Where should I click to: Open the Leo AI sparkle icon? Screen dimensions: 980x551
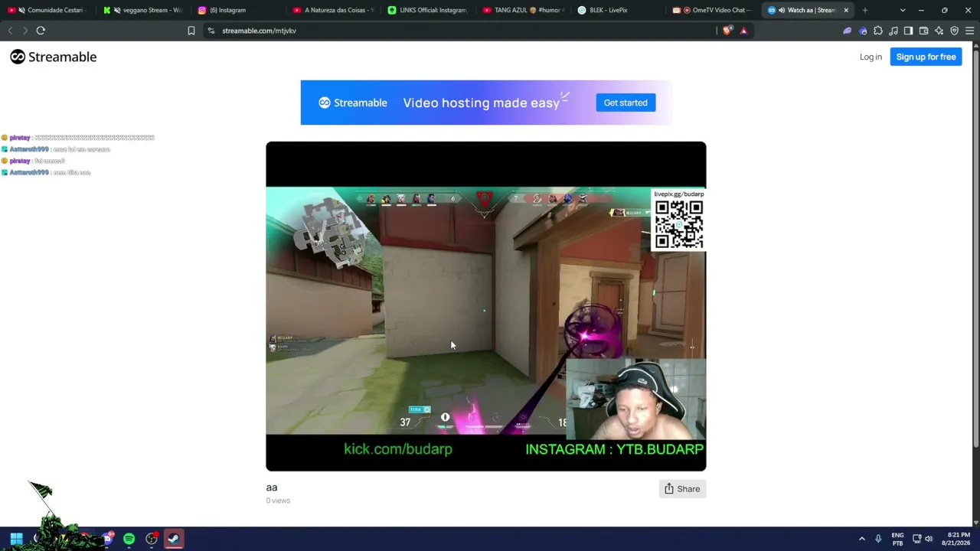click(x=939, y=31)
